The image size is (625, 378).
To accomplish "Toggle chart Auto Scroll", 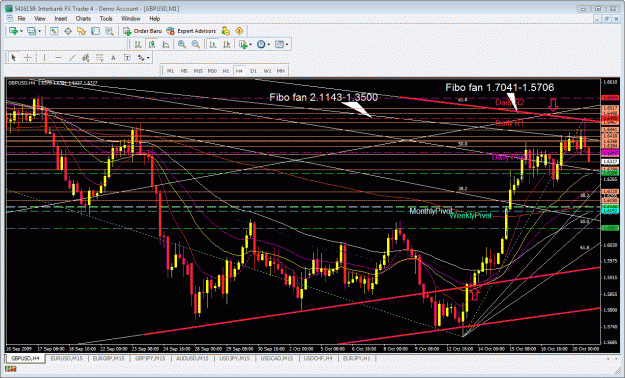I will coord(213,45).
